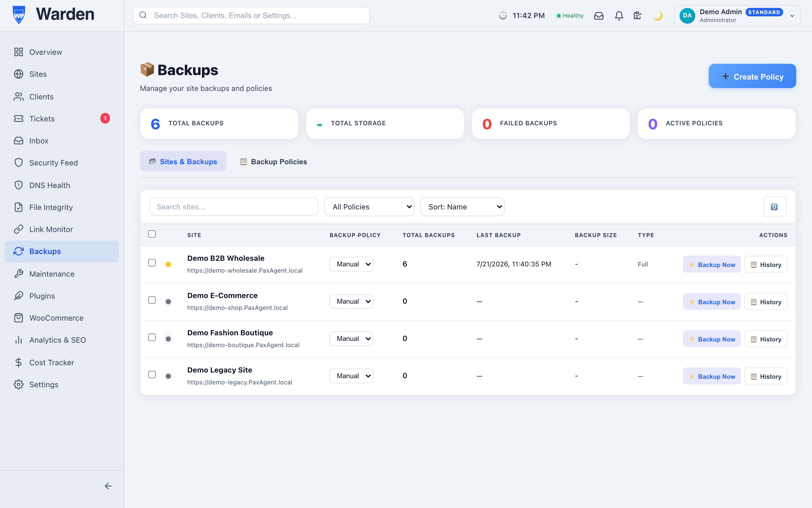Open the Security Feed shield icon

18,163
